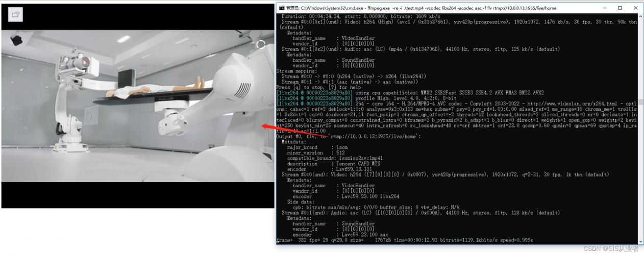644x255 pixels.
Task: Click the scrollbar down arrow in console
Action: click(640, 241)
